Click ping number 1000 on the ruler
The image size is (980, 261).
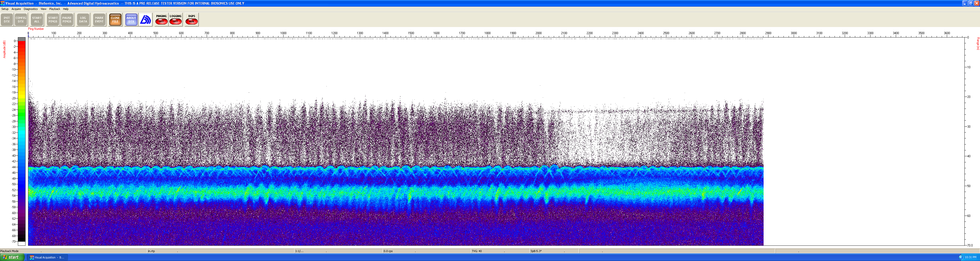(x=284, y=33)
